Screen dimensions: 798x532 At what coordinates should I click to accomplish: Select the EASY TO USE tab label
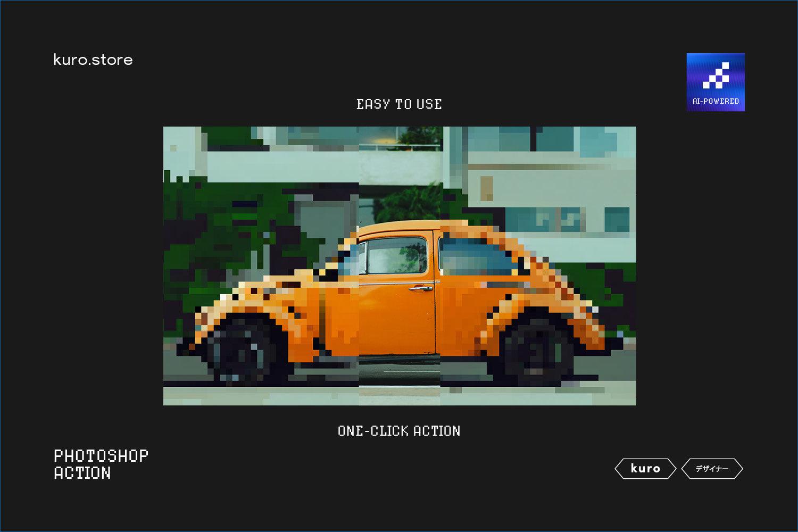point(399,104)
